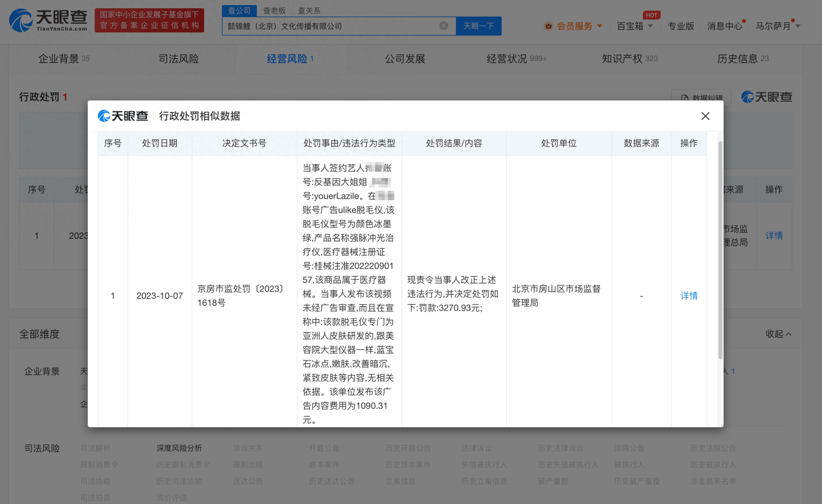The width and height of the screenshot is (822, 504).
Task: Click 详情 link in background table
Action: pyautogui.click(x=774, y=236)
